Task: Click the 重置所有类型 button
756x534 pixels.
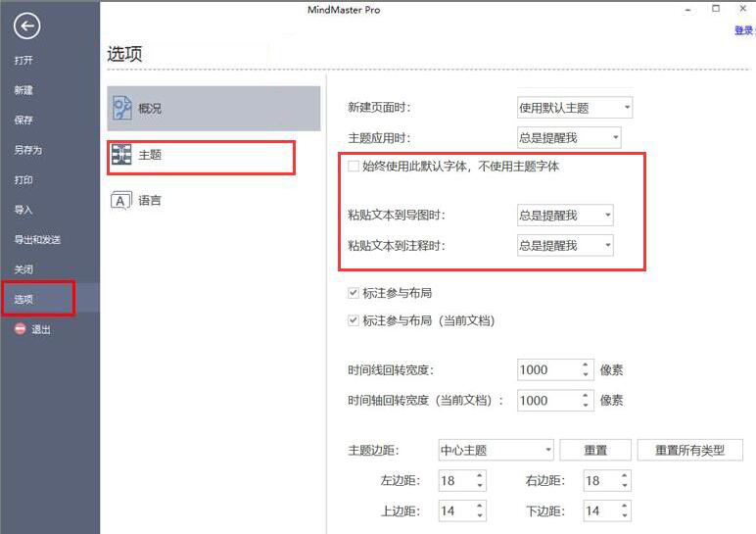Action: click(690, 450)
